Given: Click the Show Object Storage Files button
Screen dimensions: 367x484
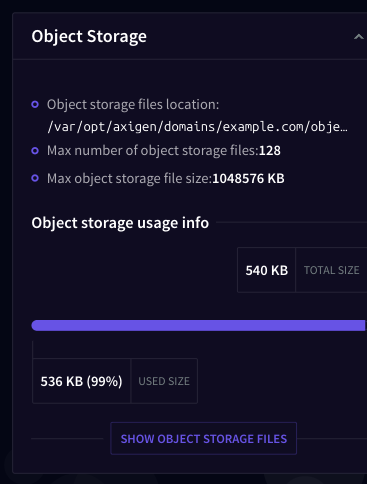Looking at the screenshot, I should click(x=204, y=438).
